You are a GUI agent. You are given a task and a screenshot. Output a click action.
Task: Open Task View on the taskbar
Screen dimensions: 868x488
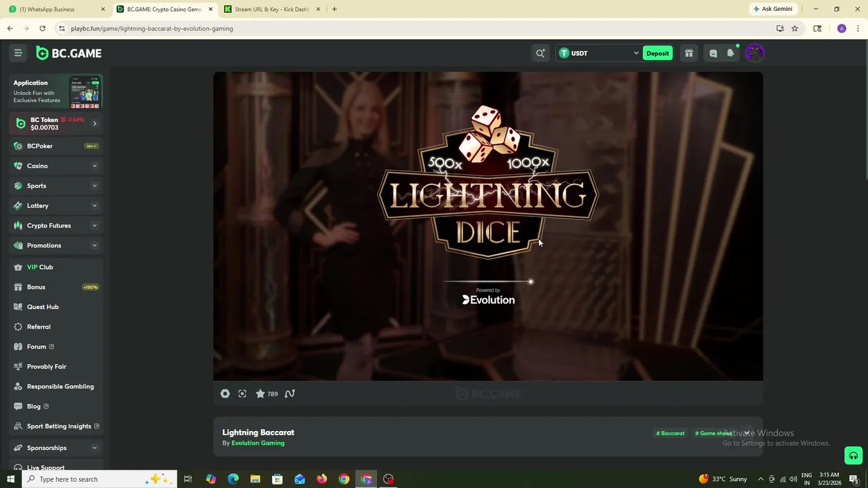click(188, 479)
